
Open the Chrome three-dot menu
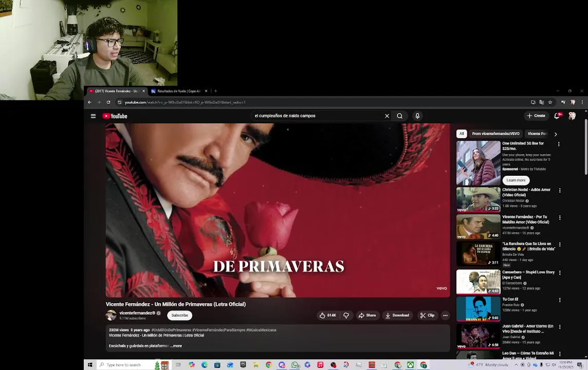[582, 102]
